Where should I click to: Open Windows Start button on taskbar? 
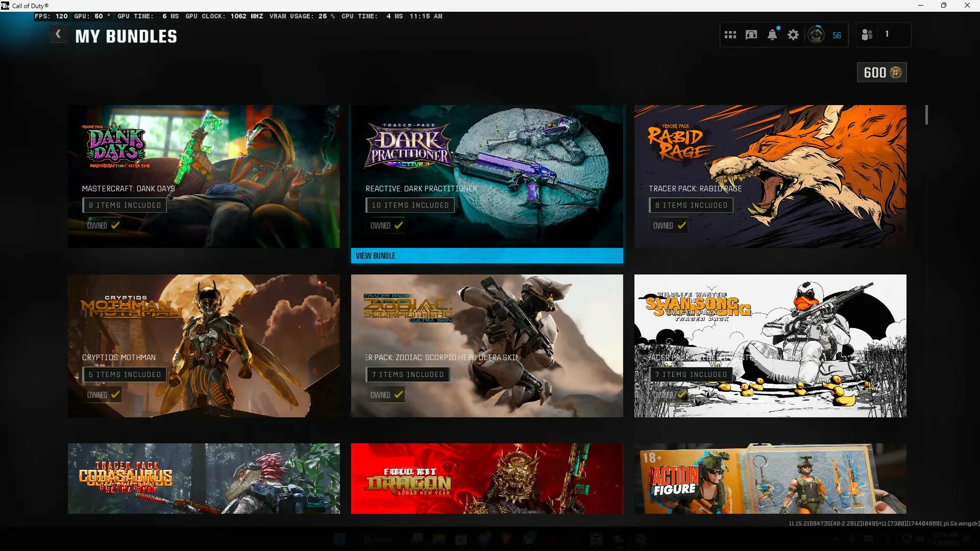click(339, 539)
